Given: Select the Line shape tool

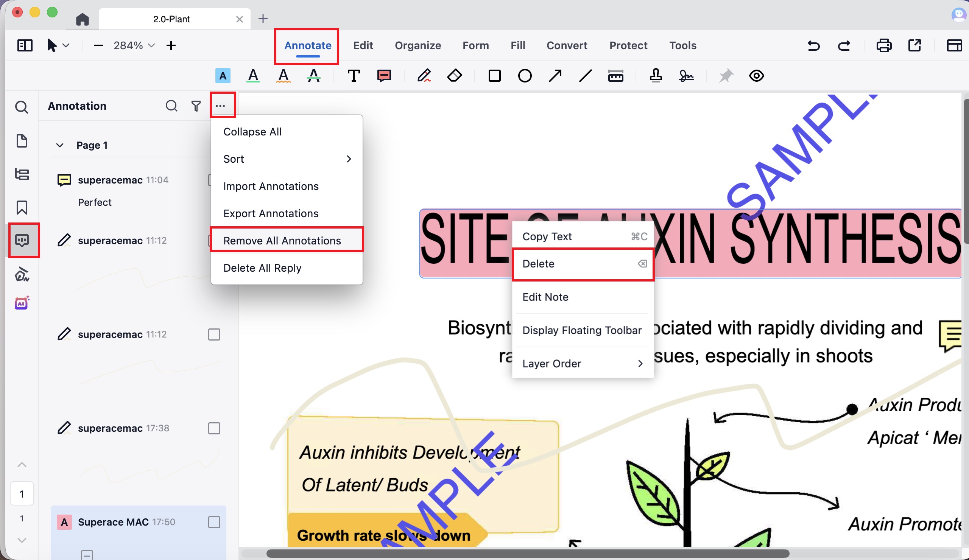Looking at the screenshot, I should tap(585, 76).
